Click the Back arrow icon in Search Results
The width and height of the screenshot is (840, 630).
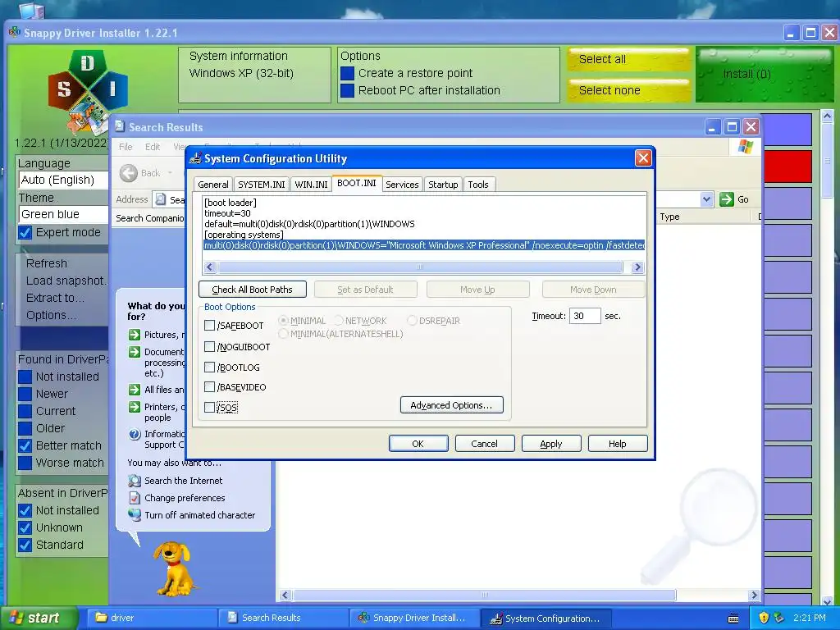coord(129,173)
